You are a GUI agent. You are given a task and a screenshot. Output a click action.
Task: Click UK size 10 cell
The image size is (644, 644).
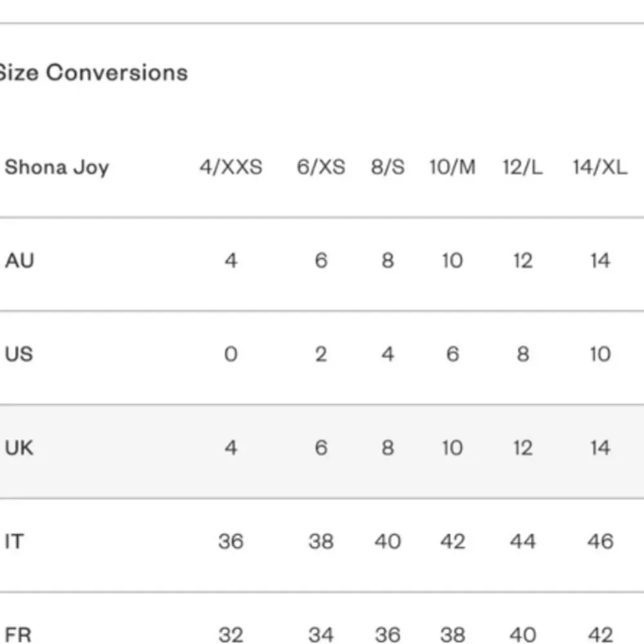click(453, 448)
